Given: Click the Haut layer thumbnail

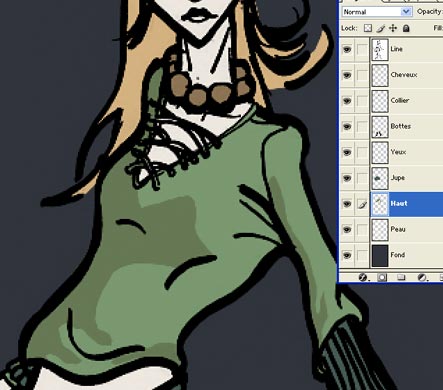Looking at the screenshot, I should tap(380, 204).
